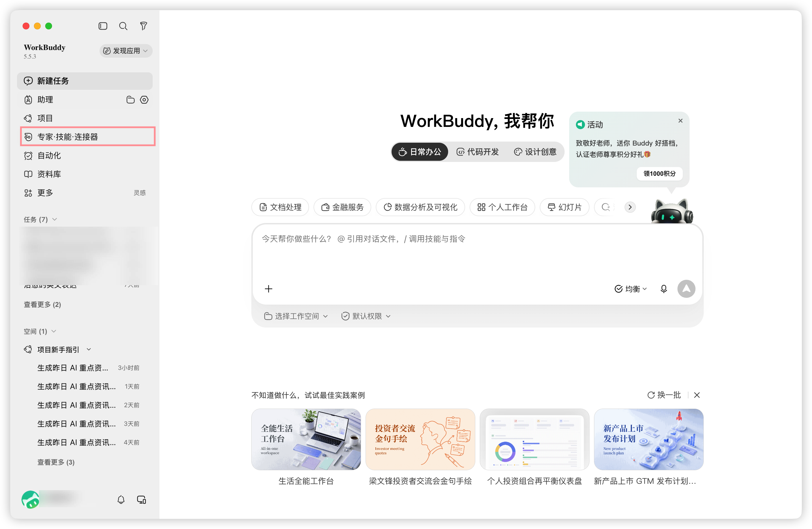Select the 数据分析及可视化 chip

(x=420, y=207)
